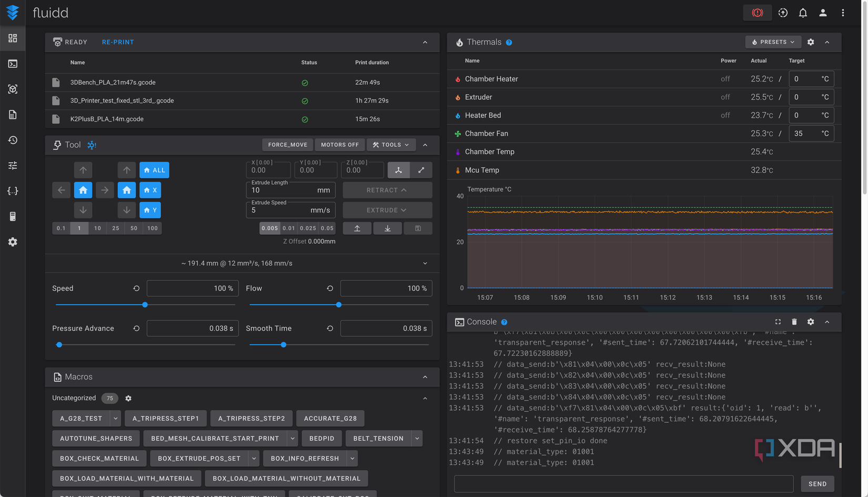Select the 10 mm move distance
Screen dimensions: 868x497
point(97,228)
